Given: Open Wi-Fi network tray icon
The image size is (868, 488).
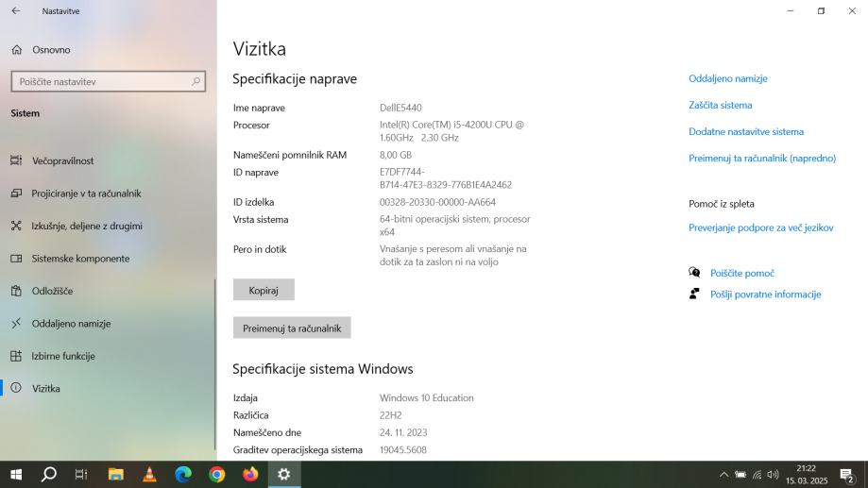Looking at the screenshot, I should [757, 474].
